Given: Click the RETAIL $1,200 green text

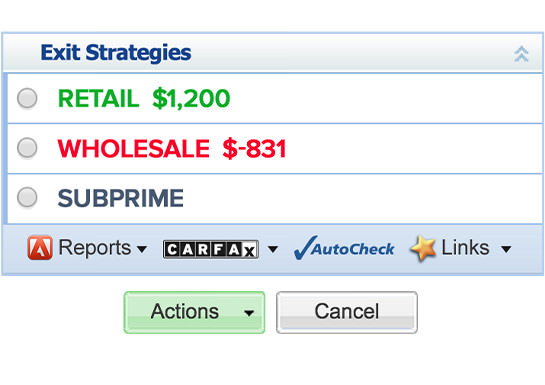Looking at the screenshot, I should coord(144,99).
